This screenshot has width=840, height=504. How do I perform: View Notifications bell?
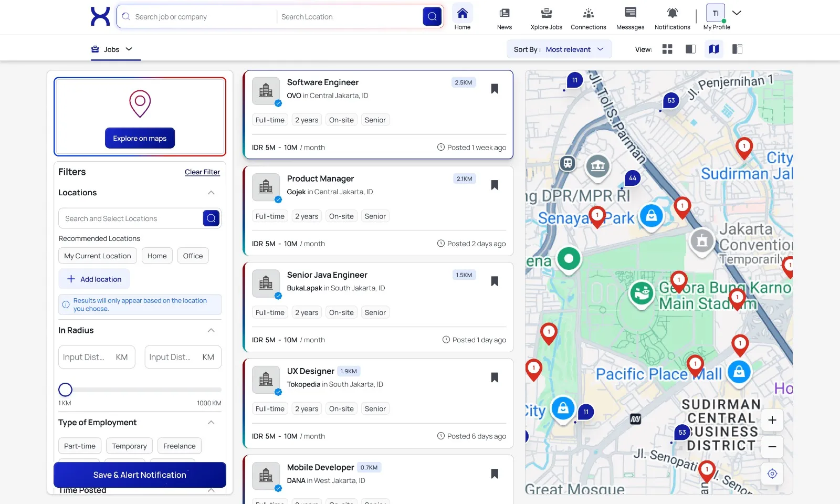(x=673, y=18)
